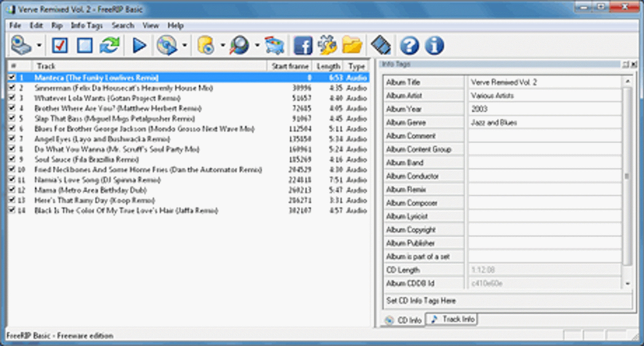The width and height of the screenshot is (644, 346).
Task: Edit the Album Year field value
Action: pyautogui.click(x=544, y=109)
